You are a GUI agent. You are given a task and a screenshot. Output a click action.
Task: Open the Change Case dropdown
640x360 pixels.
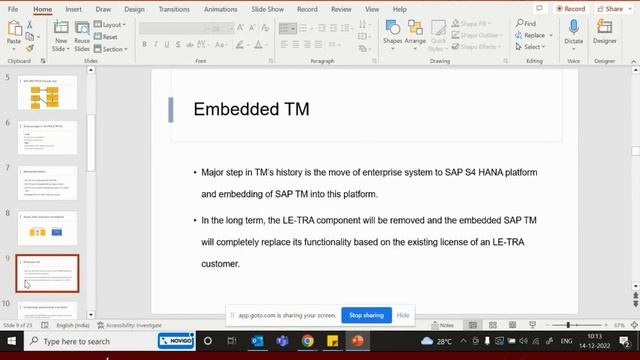point(221,44)
